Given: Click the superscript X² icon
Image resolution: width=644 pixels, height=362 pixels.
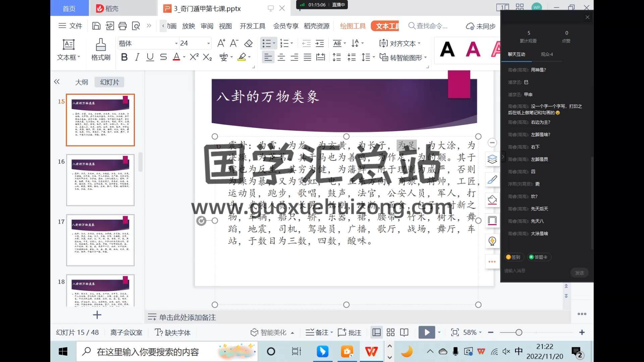Looking at the screenshot, I should 194,57.
